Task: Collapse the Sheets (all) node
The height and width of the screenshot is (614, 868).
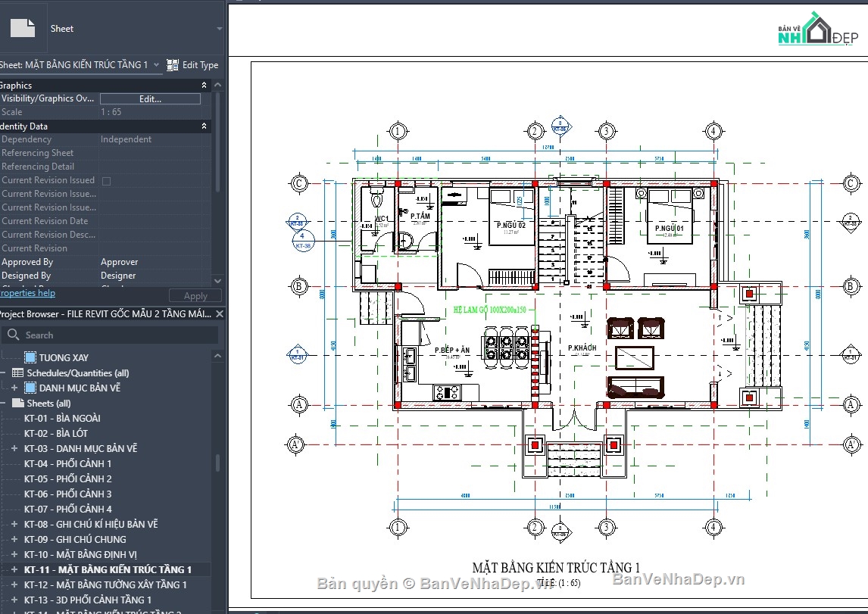Action: pos(2,404)
